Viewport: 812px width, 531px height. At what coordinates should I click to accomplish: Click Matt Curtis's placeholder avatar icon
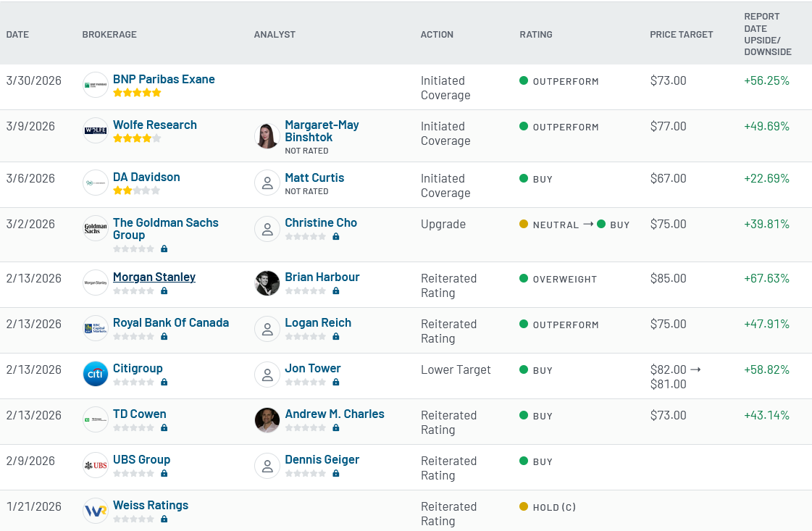coord(267,183)
